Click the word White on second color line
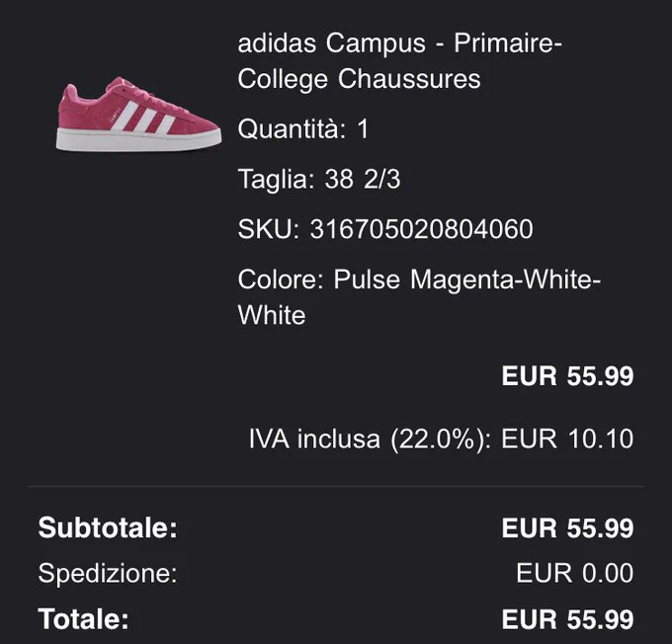Screen dimensions: 672x644 coord(272,315)
